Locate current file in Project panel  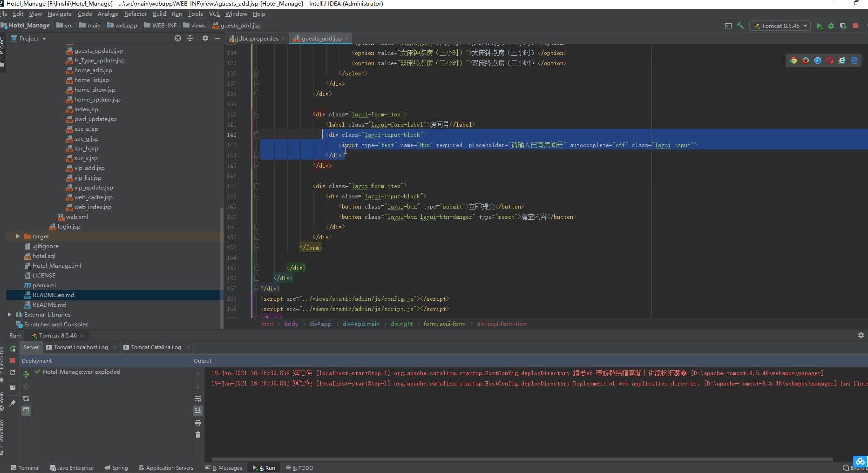pos(178,38)
